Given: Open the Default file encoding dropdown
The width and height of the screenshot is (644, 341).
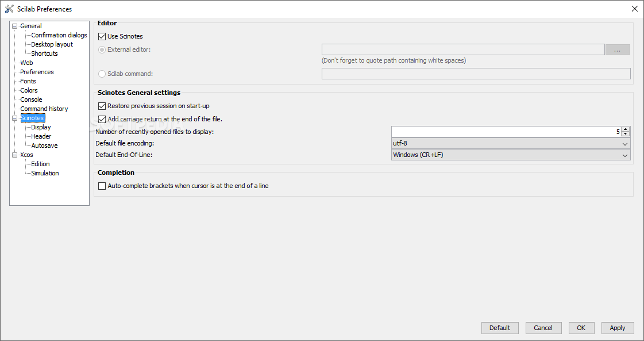Looking at the screenshot, I should (x=511, y=144).
